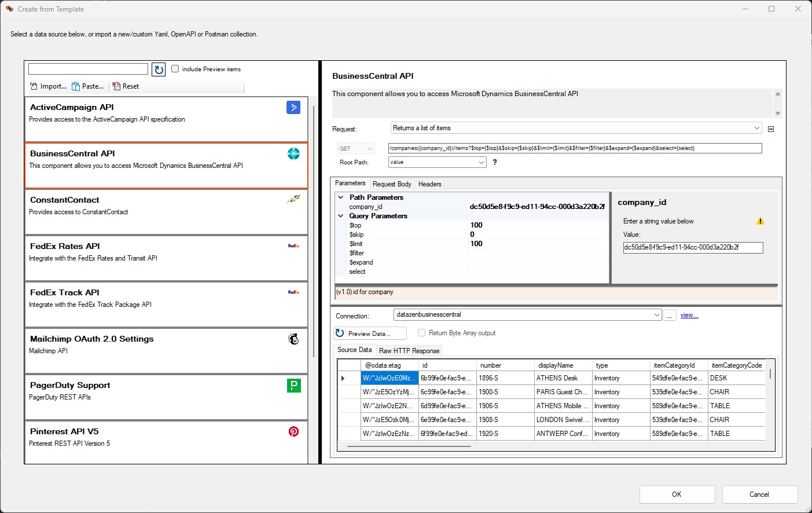The width and height of the screenshot is (812, 513).
Task: Click the ellipsis button next to Connection
Action: tap(669, 315)
